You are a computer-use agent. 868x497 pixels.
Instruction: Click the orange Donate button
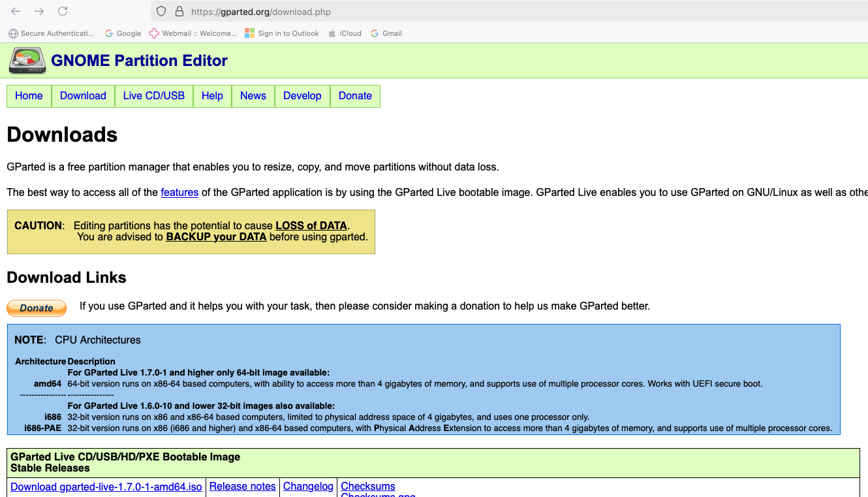point(37,308)
